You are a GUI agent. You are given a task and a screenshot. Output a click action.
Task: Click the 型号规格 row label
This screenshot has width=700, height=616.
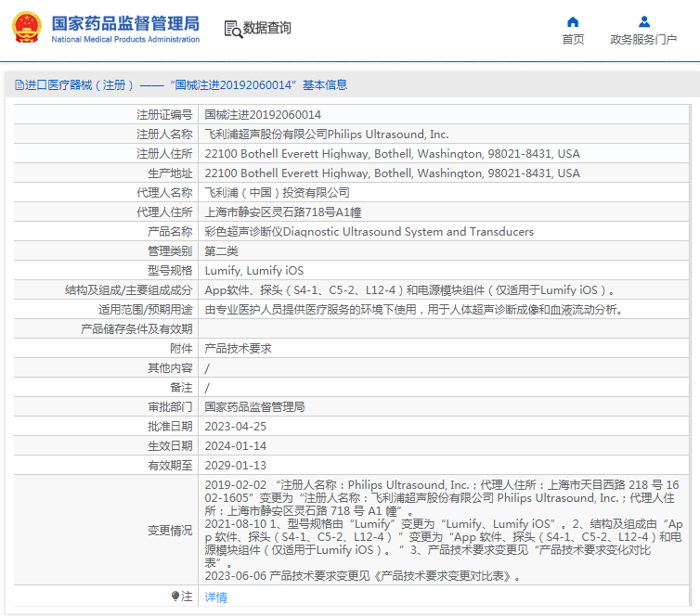coord(170,271)
